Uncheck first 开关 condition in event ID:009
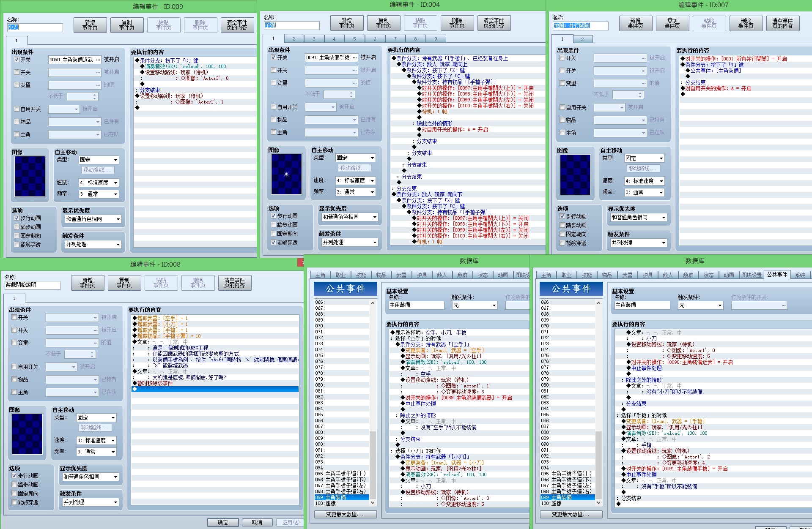This screenshot has width=812, height=529. [17, 60]
